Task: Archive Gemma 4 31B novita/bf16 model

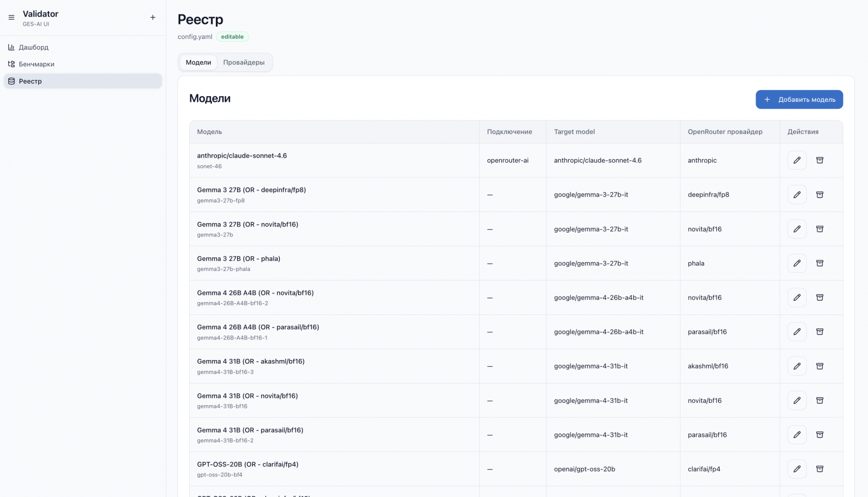Action: click(820, 401)
